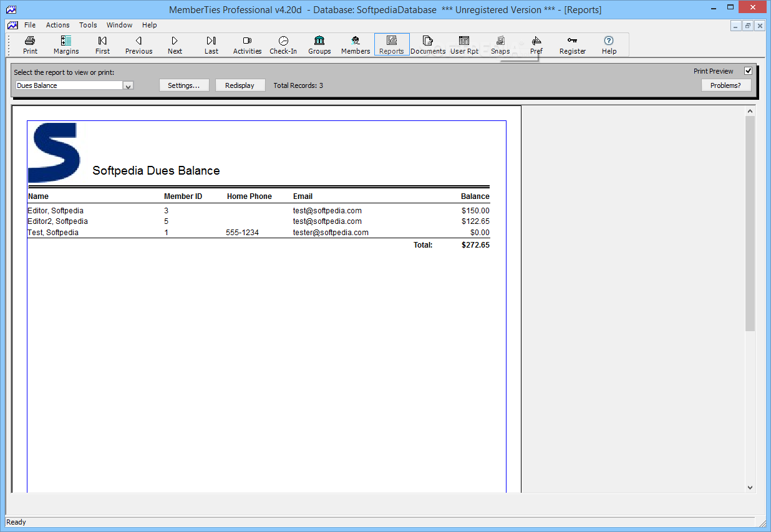
Task: Expand the report selection dropdown arrow
Action: pyautogui.click(x=128, y=85)
